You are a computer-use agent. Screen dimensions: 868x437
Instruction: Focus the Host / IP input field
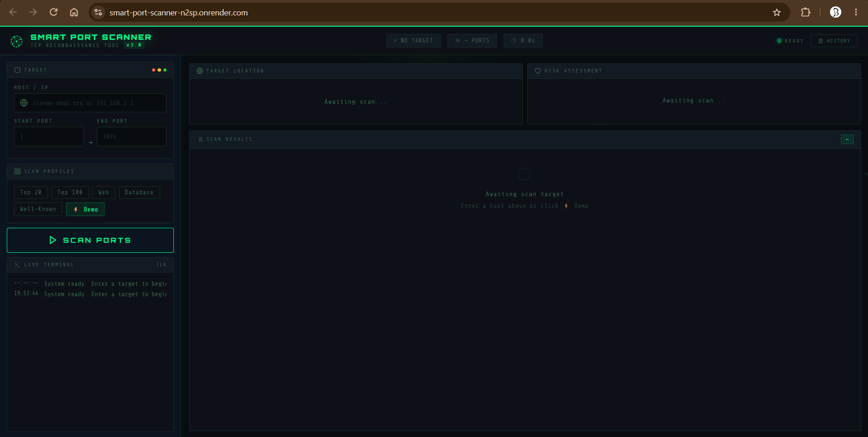pyautogui.click(x=90, y=103)
